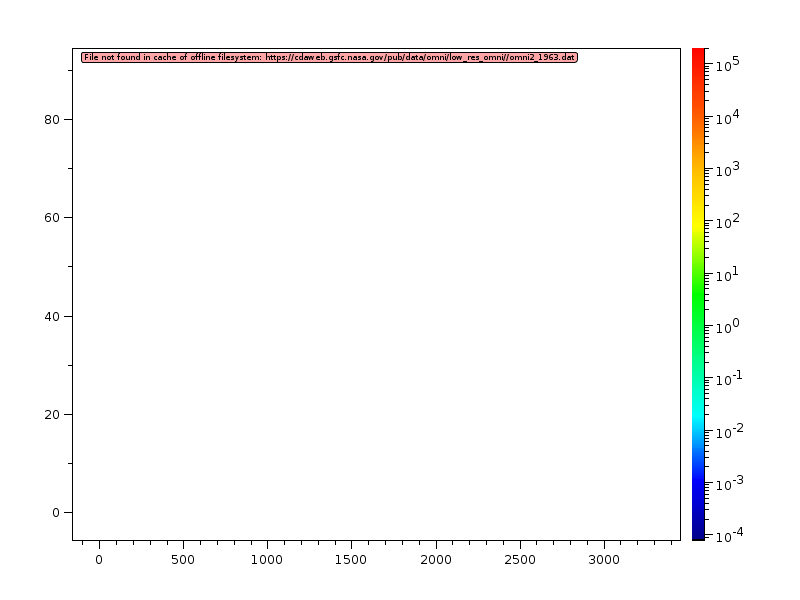Click the x-axis tick label 3000
Viewport: 800px width, 600px height.
(603, 560)
